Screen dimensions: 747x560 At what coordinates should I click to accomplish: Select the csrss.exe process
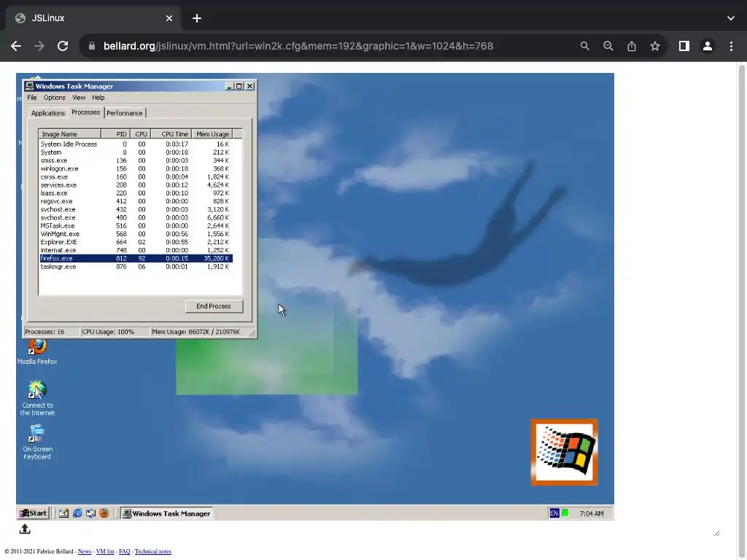click(136, 176)
